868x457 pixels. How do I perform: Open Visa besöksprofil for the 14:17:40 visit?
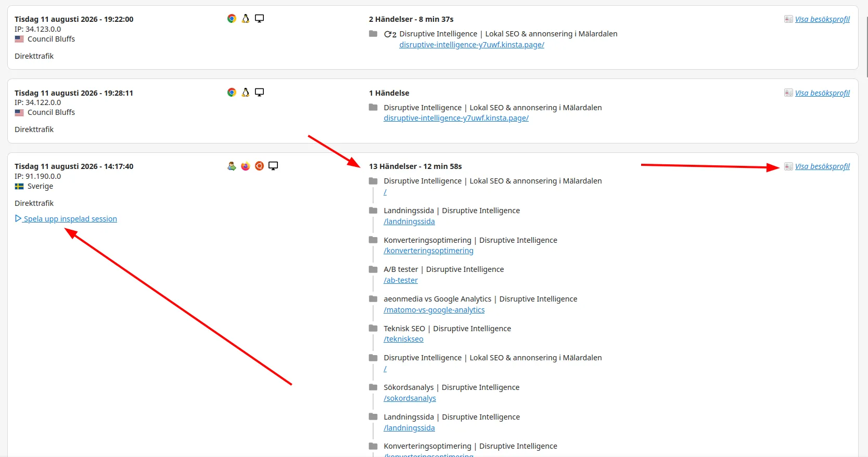(x=822, y=166)
